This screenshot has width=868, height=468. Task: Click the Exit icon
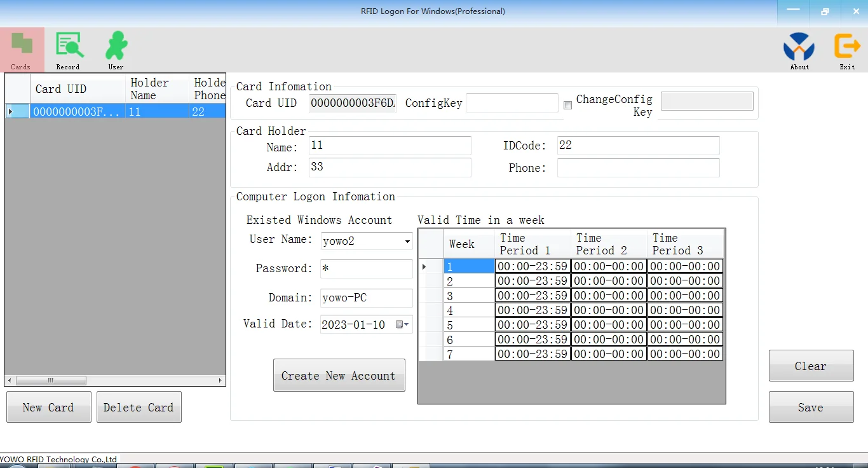point(847,47)
